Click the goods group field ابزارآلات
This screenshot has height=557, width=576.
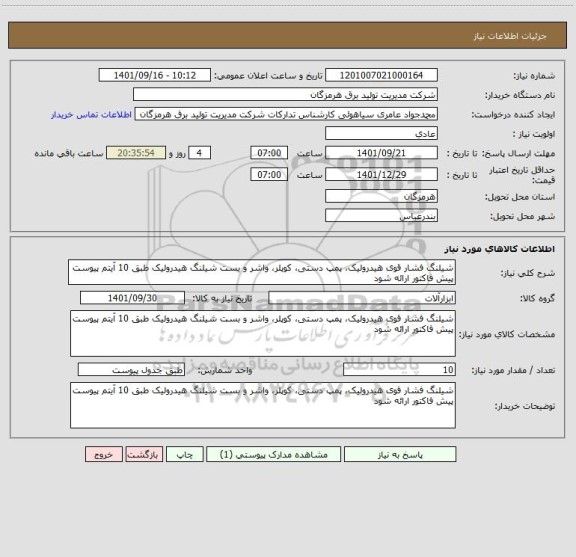(362, 298)
